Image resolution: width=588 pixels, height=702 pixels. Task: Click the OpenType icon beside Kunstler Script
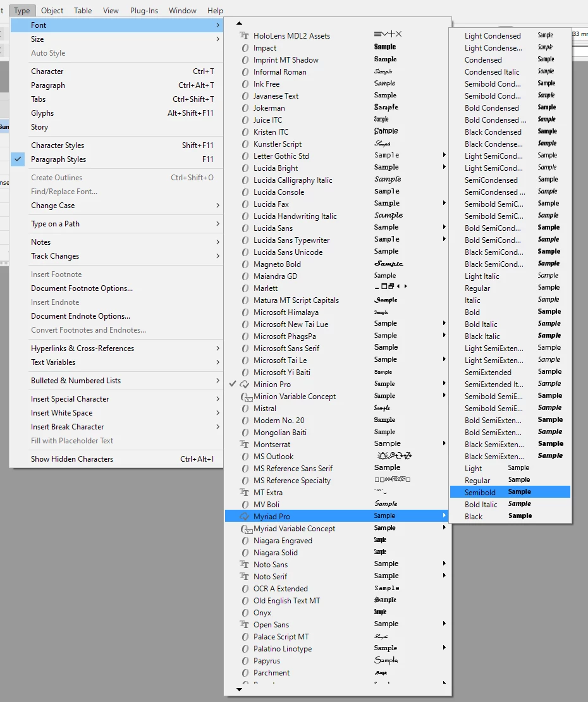click(245, 144)
